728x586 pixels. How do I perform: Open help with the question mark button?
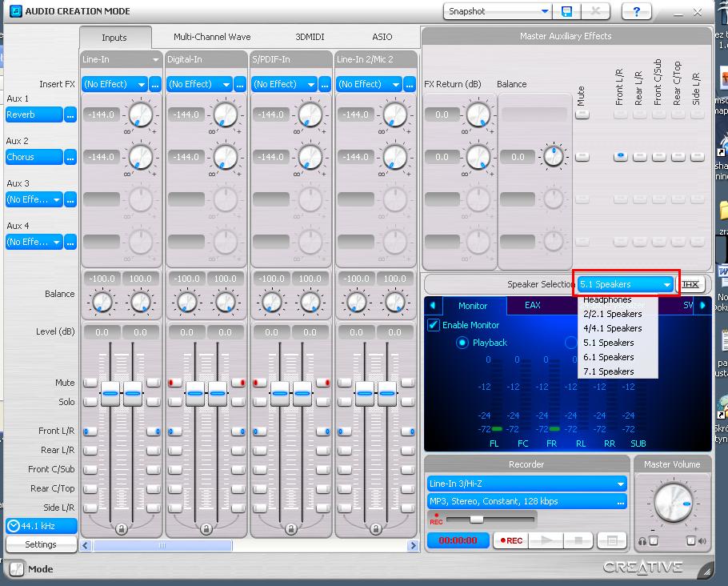pos(636,11)
